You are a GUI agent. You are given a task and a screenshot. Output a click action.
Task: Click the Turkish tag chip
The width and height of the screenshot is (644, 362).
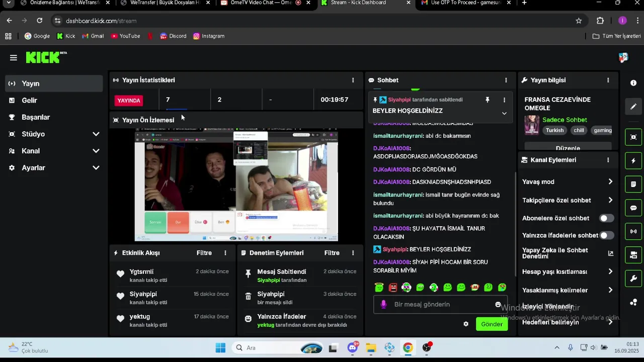555,130
